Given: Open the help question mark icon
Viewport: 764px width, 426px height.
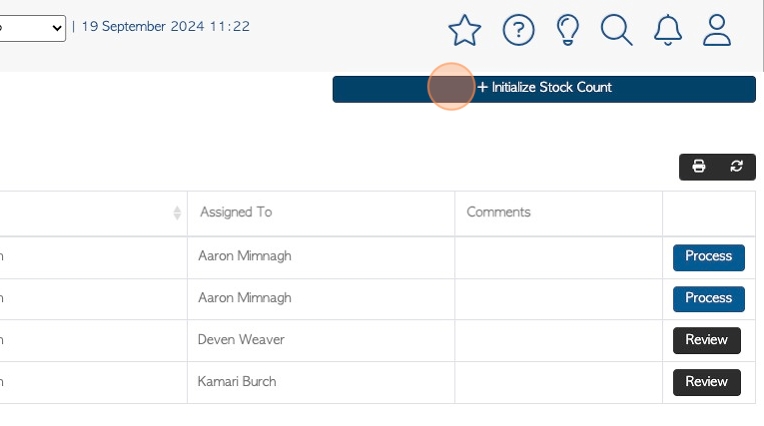Looking at the screenshot, I should [518, 31].
